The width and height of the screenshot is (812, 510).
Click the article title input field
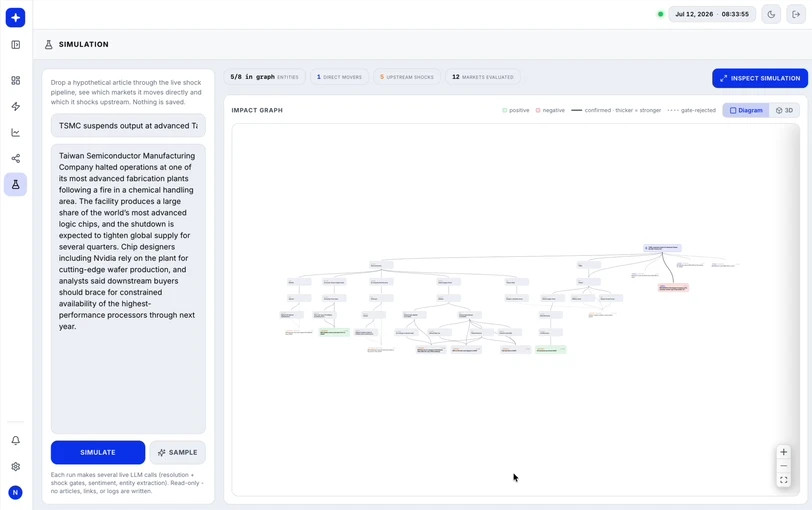128,126
